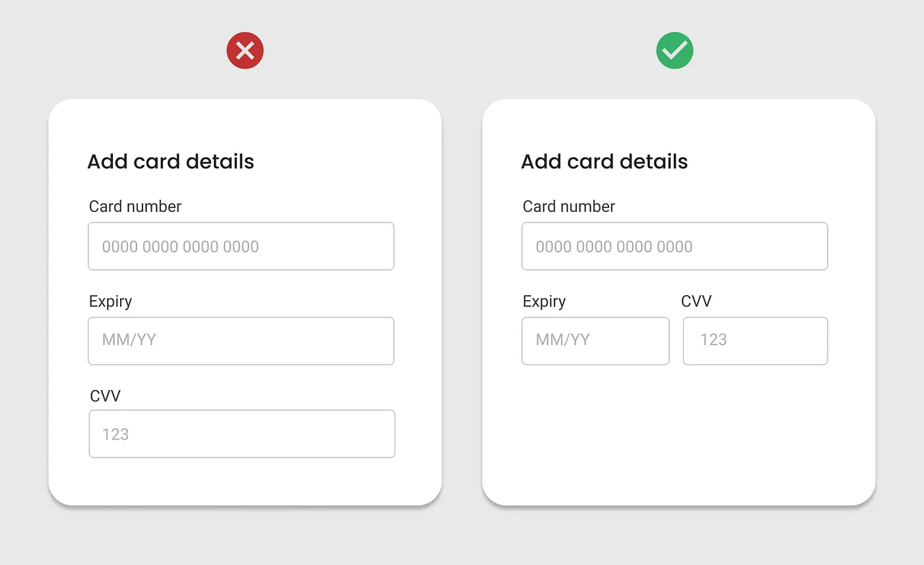
Task: Select the half-width MM/YY Expiry field
Action: tap(595, 341)
